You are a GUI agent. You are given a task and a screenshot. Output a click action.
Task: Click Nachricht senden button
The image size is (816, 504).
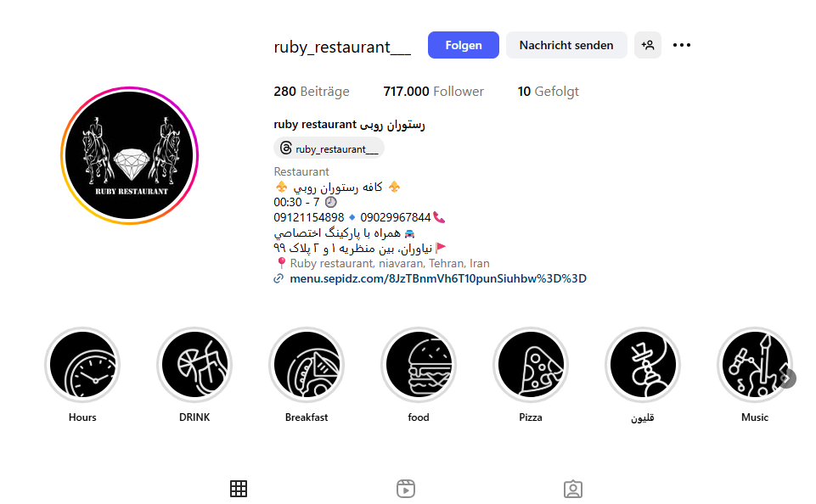566,45
